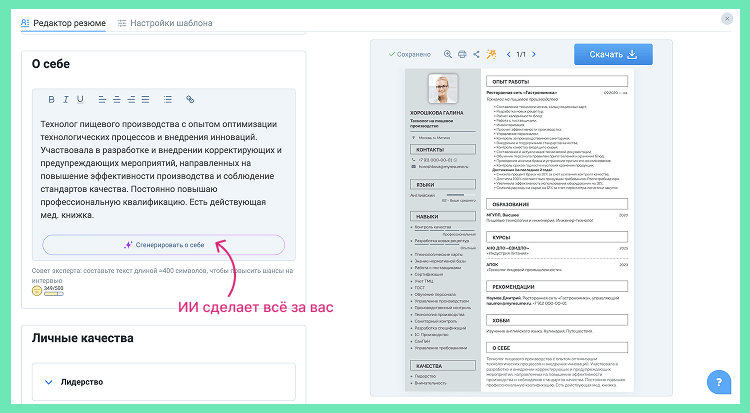This screenshot has height=413, width=750.
Task: Click Сгенерировать о себе button
Action: [164, 245]
